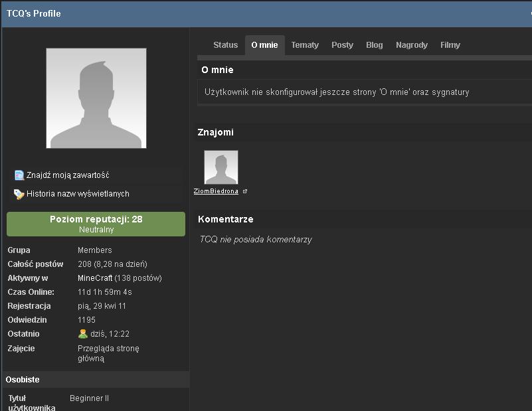Click the document icon beside Znajdź moją zawartość
The width and height of the screenshot is (532, 411).
[x=19, y=175]
